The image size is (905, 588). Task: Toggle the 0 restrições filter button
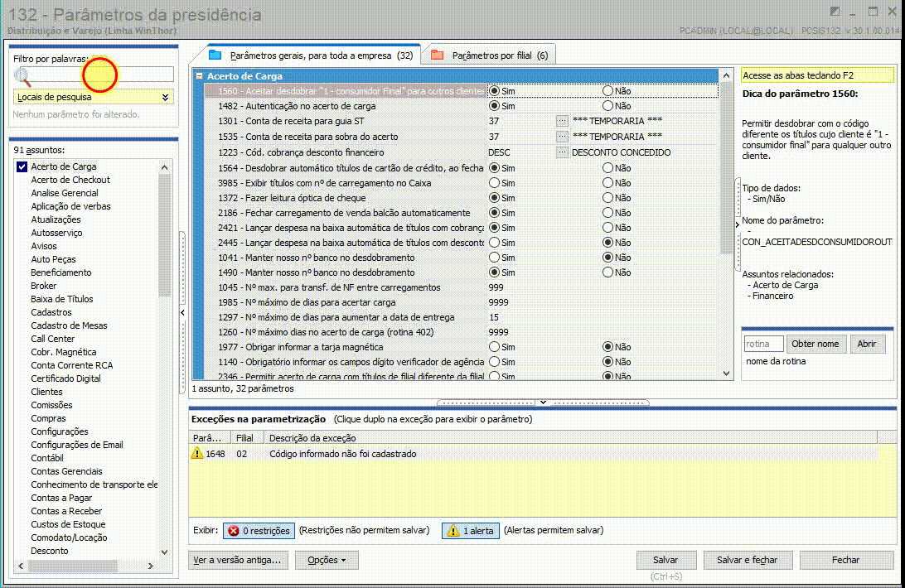[259, 531]
